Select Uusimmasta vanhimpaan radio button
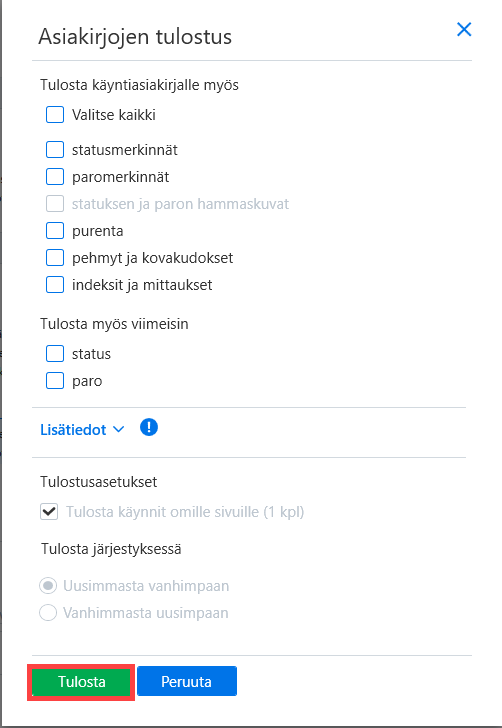Image resolution: width=502 pixels, height=728 pixels. pyautogui.click(x=48, y=585)
